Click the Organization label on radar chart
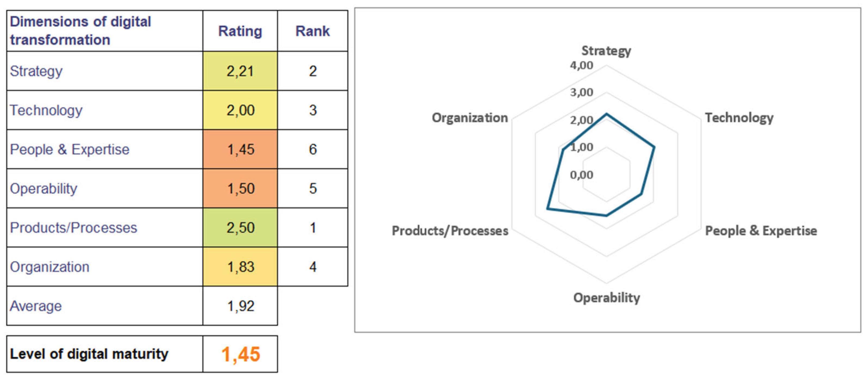The height and width of the screenshot is (382, 868). tap(470, 118)
